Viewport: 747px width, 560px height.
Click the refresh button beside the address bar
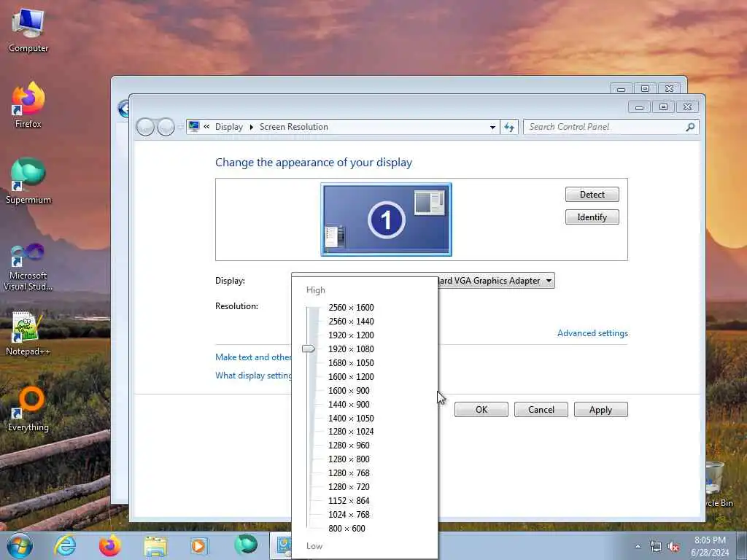click(508, 127)
